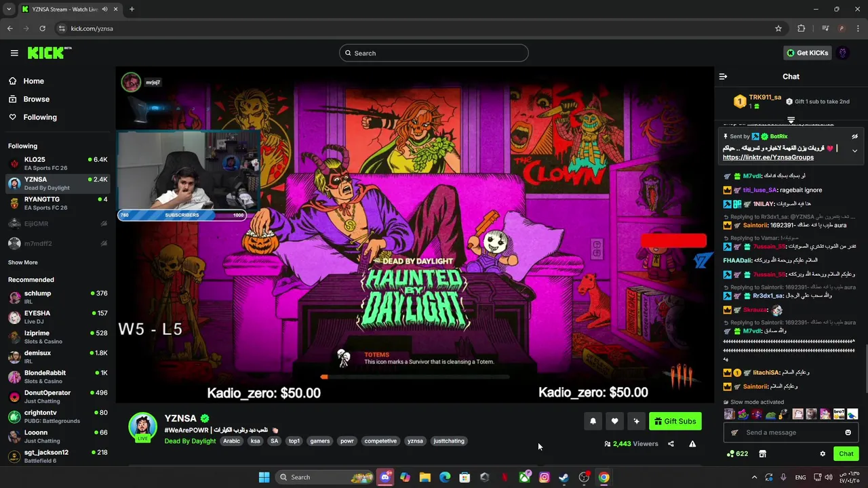Screen dimensions: 868x488
Task: Click the Kick search box
Action: (434, 53)
